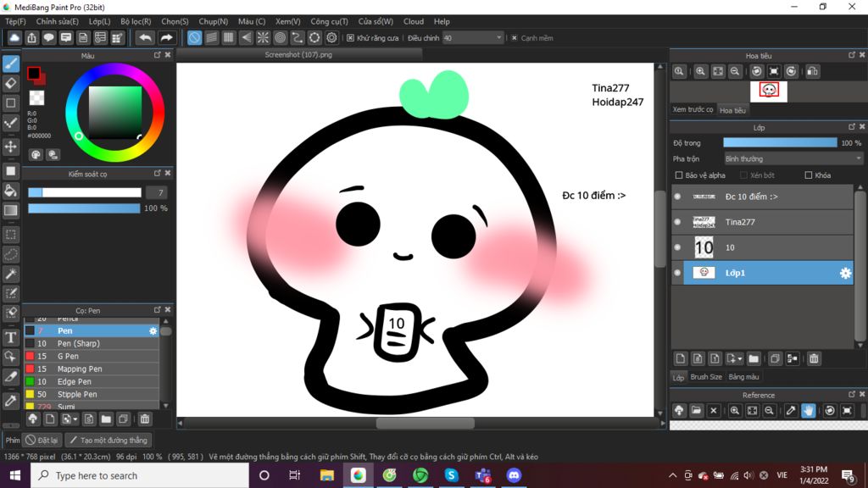Open the Tệp(F) menu

click(x=15, y=21)
